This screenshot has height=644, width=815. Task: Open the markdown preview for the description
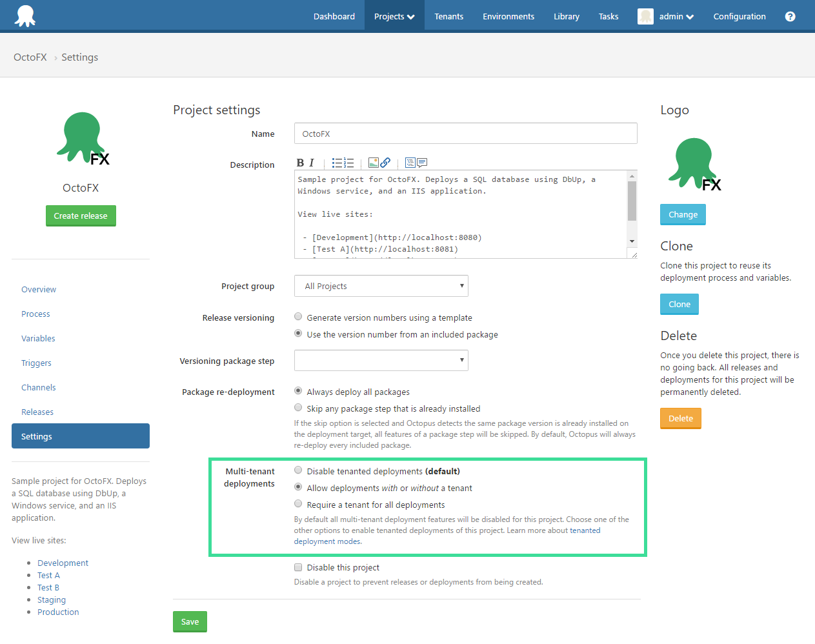(x=411, y=162)
